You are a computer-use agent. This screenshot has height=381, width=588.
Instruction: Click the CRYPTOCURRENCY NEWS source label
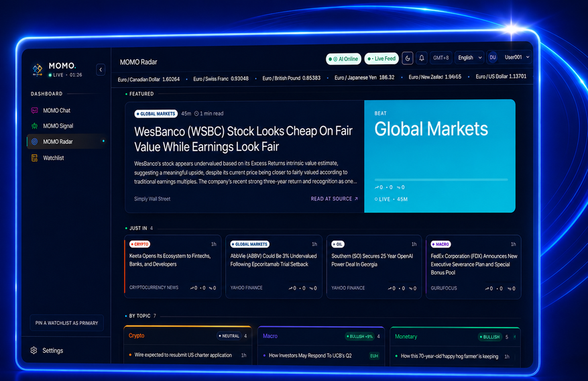(154, 287)
